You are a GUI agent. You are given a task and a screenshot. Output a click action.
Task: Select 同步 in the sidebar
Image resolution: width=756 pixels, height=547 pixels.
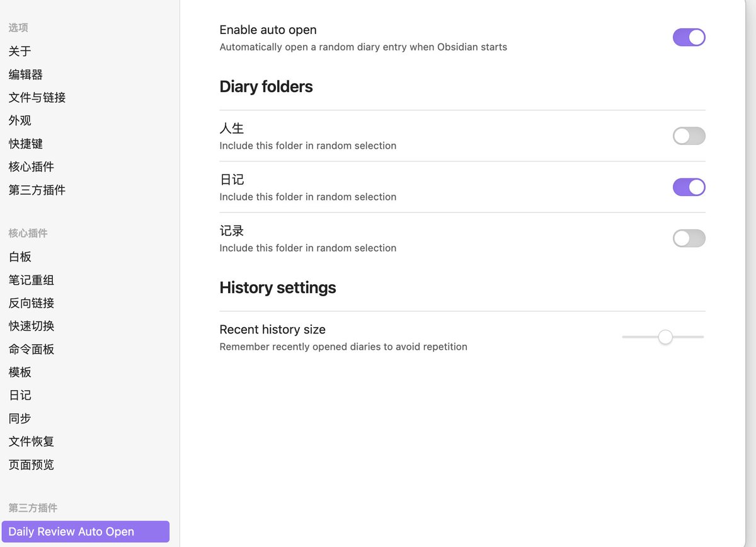coord(20,418)
